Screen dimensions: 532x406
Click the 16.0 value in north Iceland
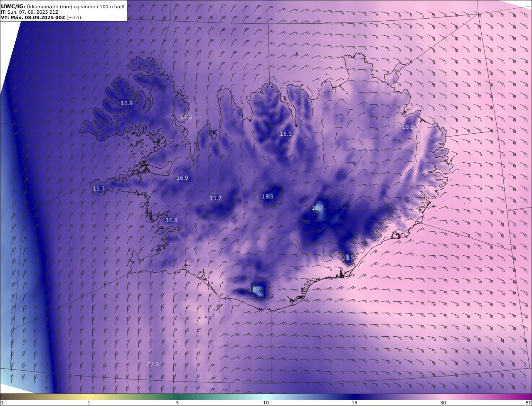coord(286,134)
